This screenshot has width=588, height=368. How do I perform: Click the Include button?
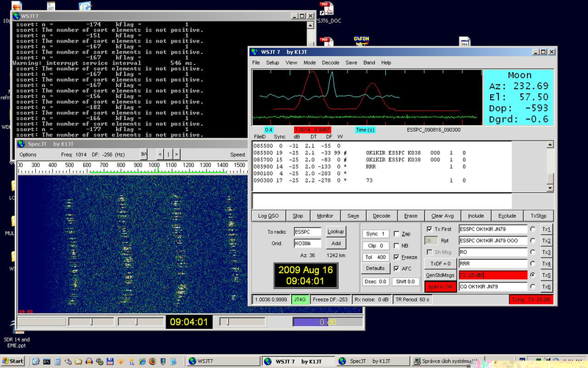tap(476, 216)
